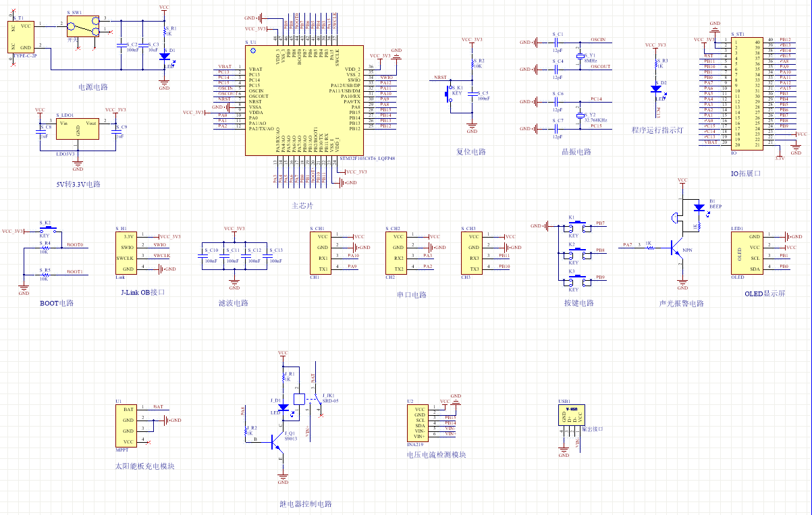Image resolution: width=812 pixels, height=515 pixels.
Task: Select the OLED display header LED1
Action: 747,253
